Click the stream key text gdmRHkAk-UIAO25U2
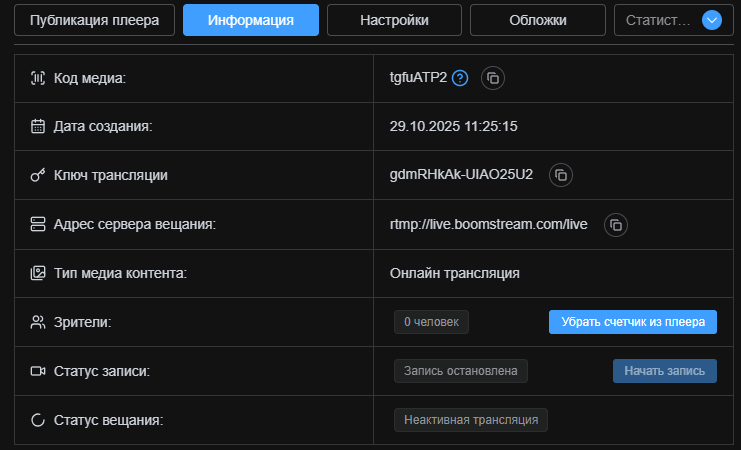Viewport: 741px width, 450px height. (x=461, y=175)
